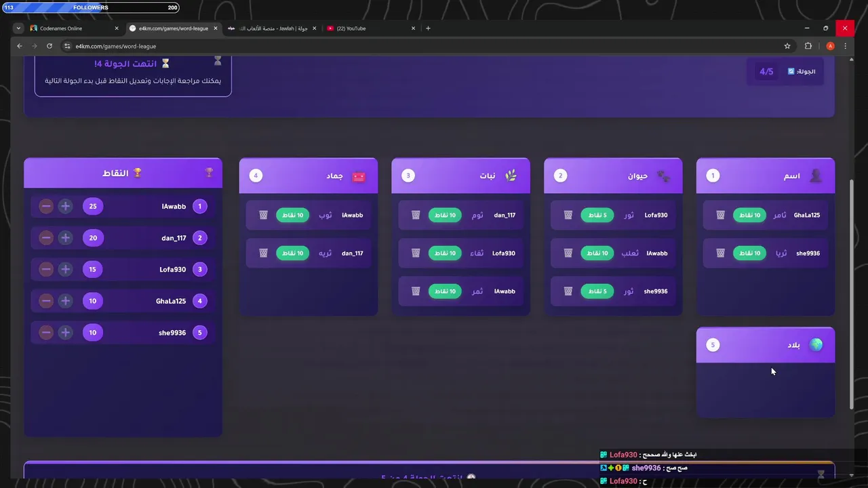Click the 10 نقاط badge for she9936 in اسم

pos(749,253)
